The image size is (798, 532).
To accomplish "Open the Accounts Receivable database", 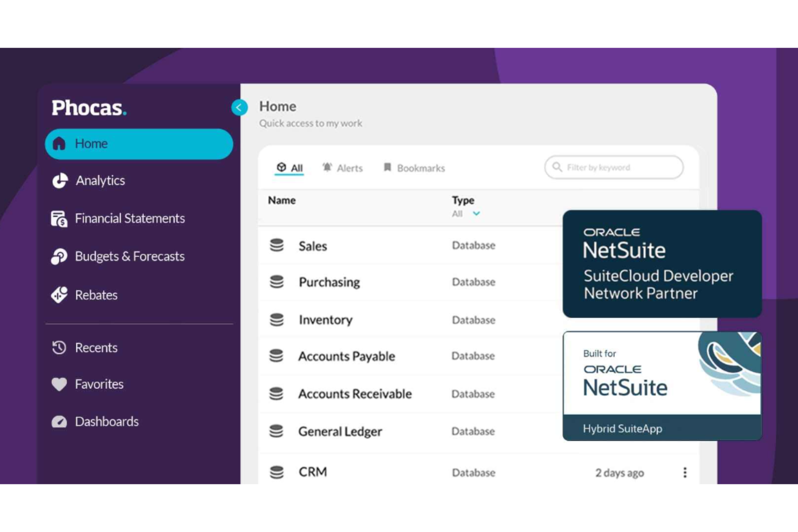I will tap(355, 394).
